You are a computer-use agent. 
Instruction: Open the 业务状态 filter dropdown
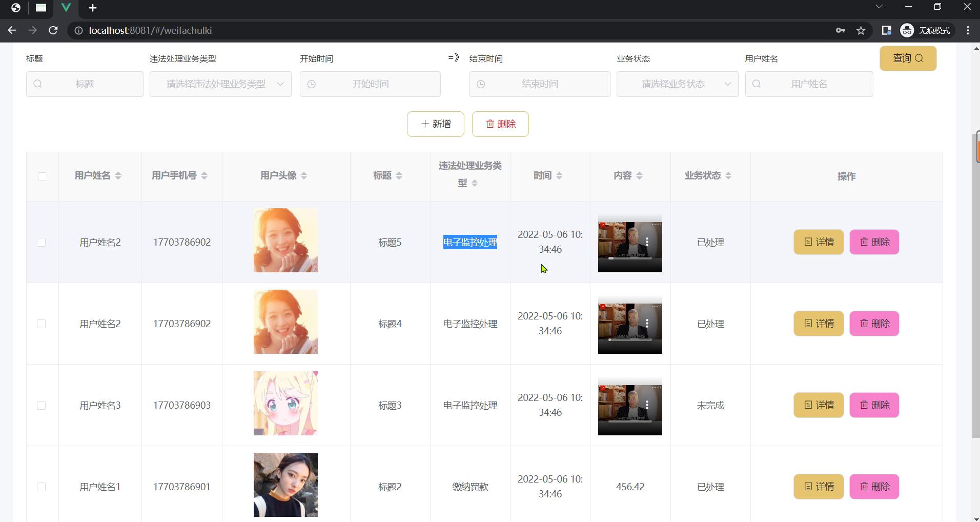677,84
